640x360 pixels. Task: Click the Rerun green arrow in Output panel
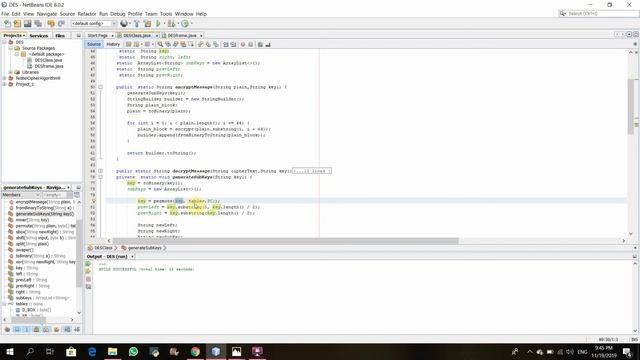[88, 264]
